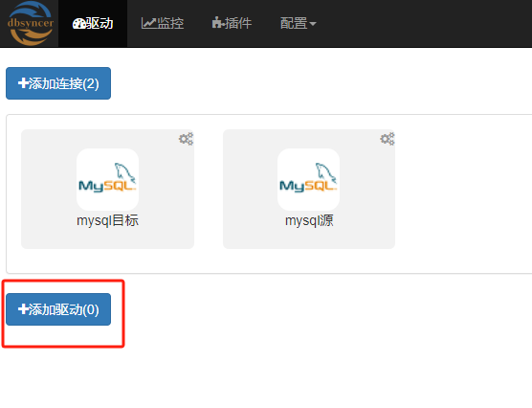Switch to the 驱动 tab
This screenshot has height=408, width=532.
point(93,23)
